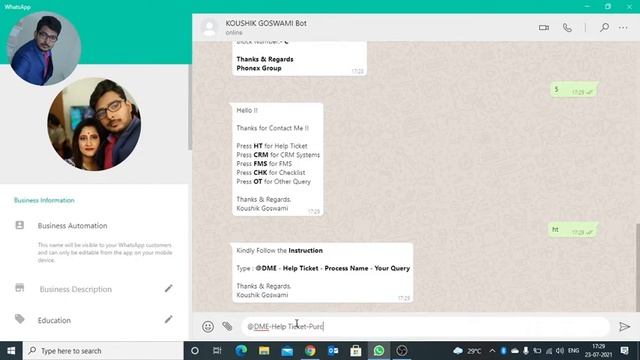
Task: Click the sent message "5"
Action: (573, 90)
